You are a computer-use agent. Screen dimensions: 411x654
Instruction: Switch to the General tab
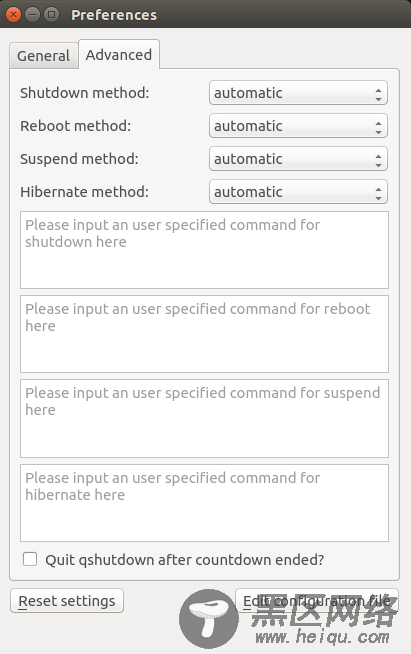coord(44,55)
